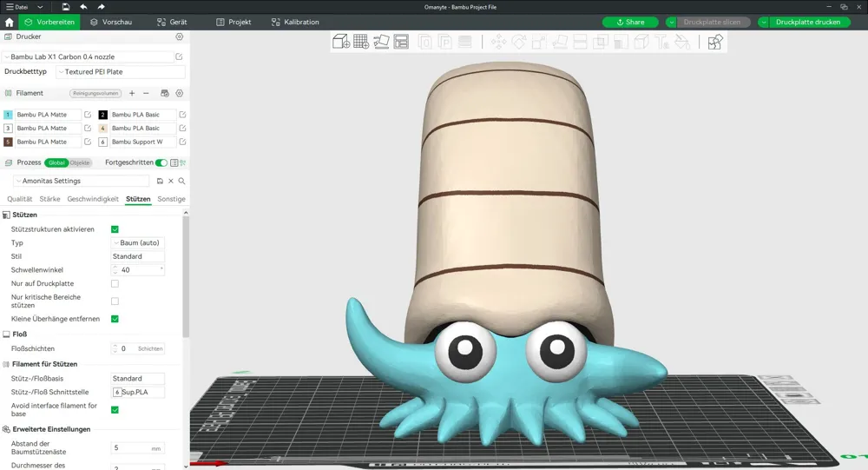868x470 pixels.
Task: Switch to the Vorschau tab
Action: pos(111,23)
